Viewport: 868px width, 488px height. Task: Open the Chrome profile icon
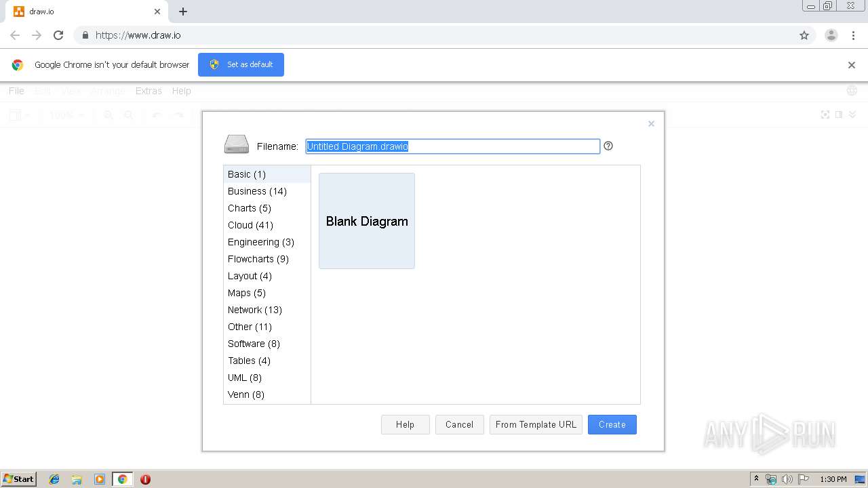[831, 35]
